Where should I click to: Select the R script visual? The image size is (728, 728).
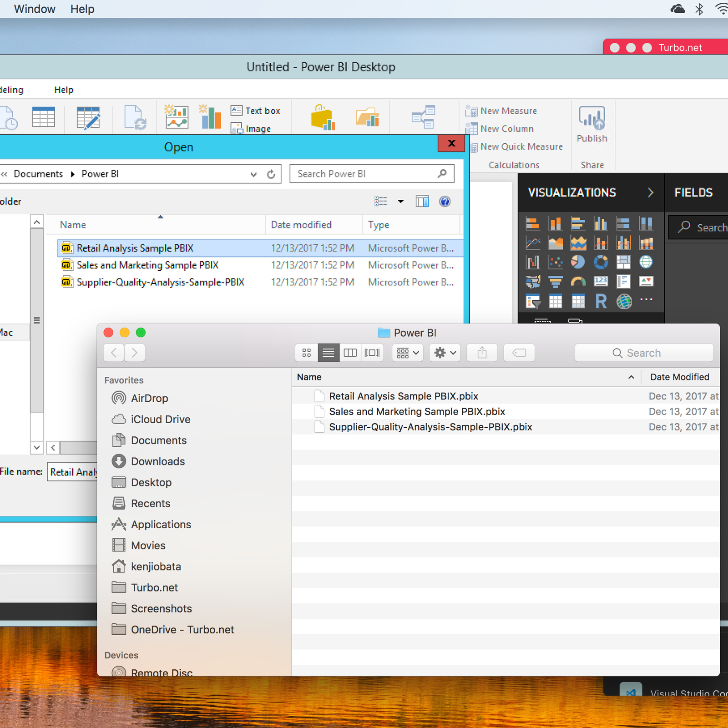(x=601, y=301)
